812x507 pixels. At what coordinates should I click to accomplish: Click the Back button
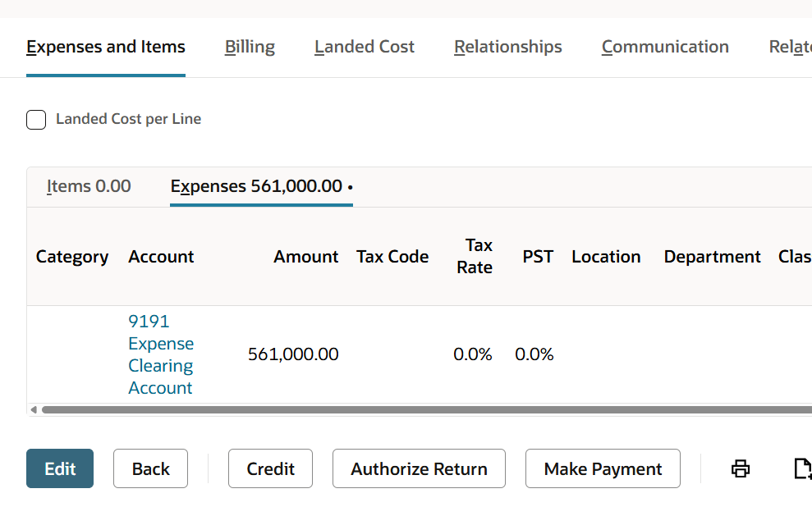(151, 468)
